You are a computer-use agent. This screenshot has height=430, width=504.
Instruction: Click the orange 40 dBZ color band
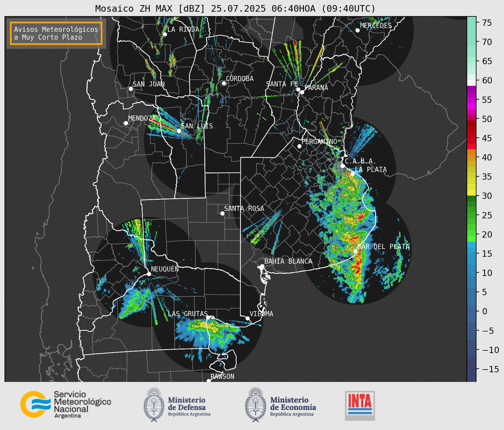click(471, 158)
